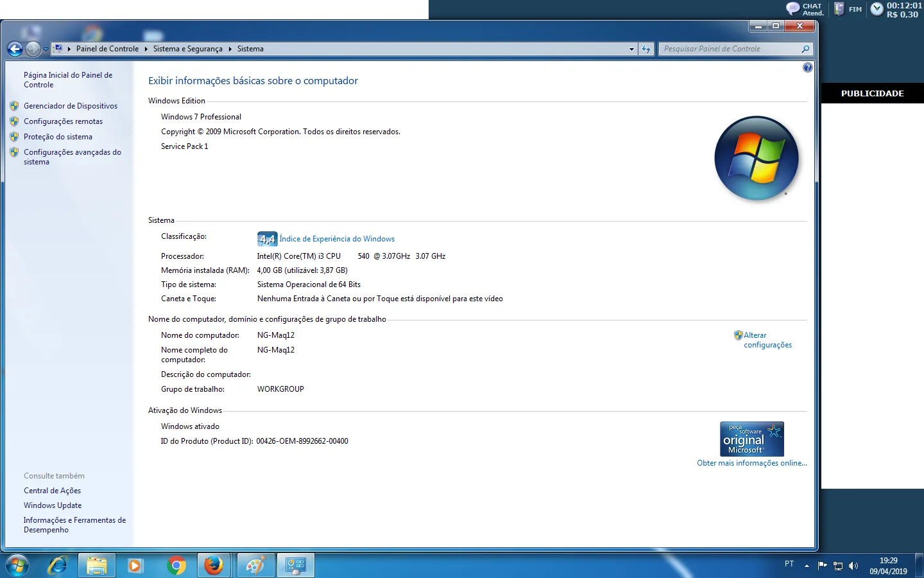The image size is (924, 578).
Task: Open the volume control in system tray
Action: [853, 566]
